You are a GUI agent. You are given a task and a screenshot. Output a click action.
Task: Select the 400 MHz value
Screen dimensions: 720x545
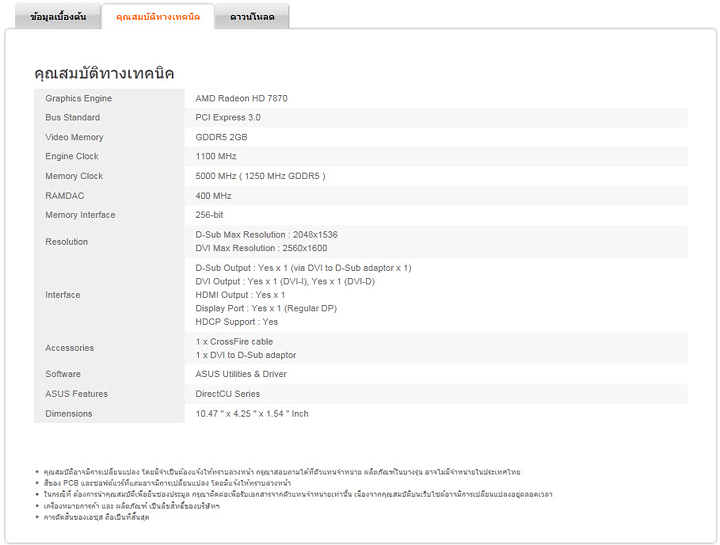(214, 196)
